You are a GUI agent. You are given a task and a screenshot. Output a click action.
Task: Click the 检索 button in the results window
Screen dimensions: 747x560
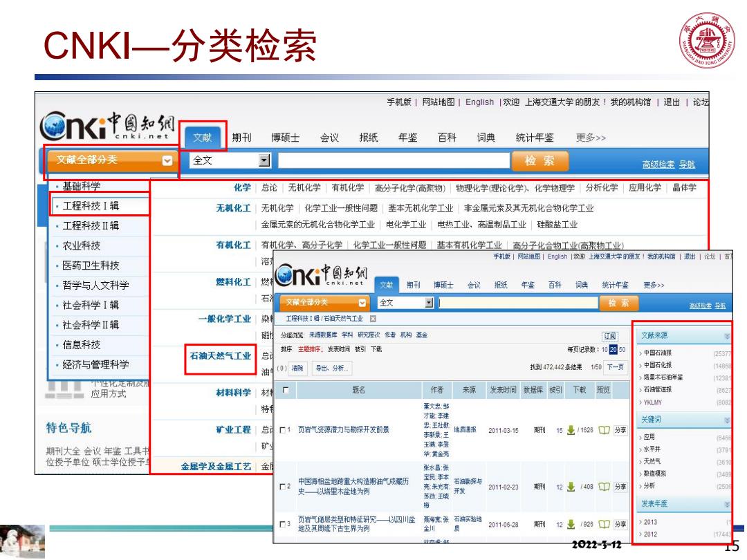pyautogui.click(x=618, y=303)
